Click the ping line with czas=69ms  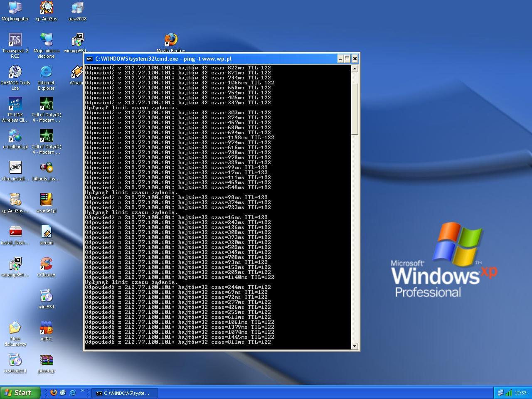pos(176,292)
